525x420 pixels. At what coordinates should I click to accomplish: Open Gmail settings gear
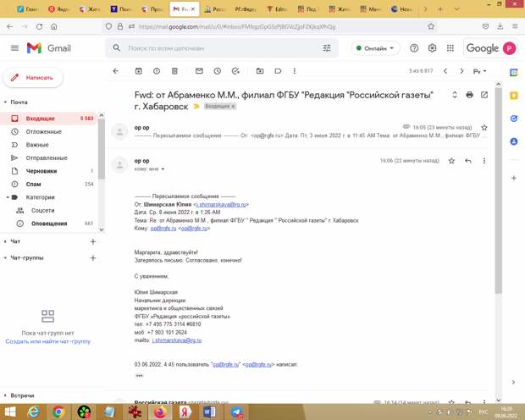432,48
